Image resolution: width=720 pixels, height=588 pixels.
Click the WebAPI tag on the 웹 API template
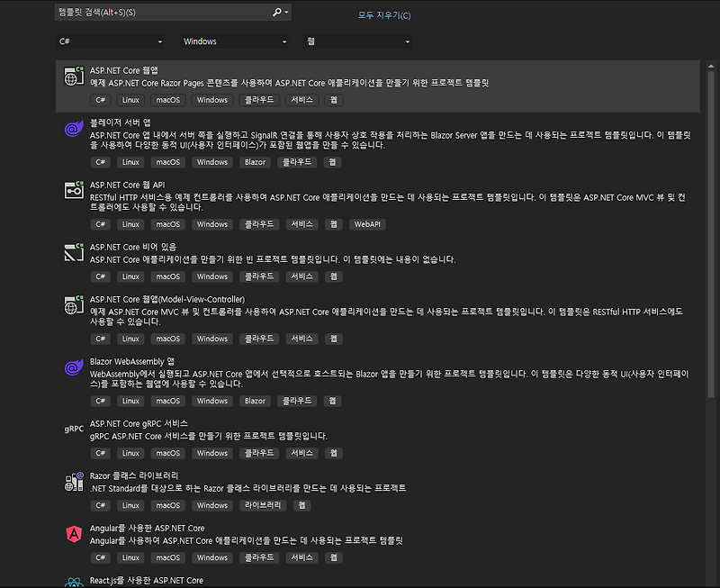point(366,224)
